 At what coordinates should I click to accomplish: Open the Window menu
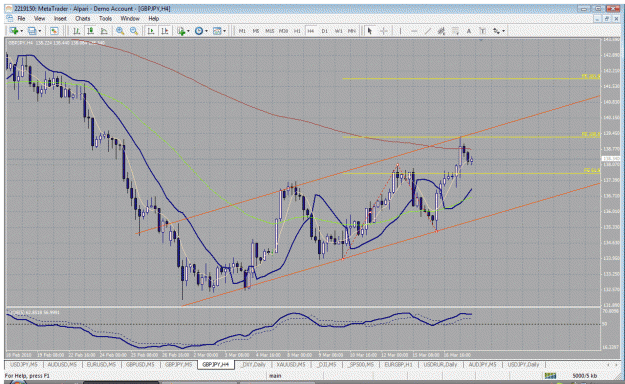click(130, 18)
